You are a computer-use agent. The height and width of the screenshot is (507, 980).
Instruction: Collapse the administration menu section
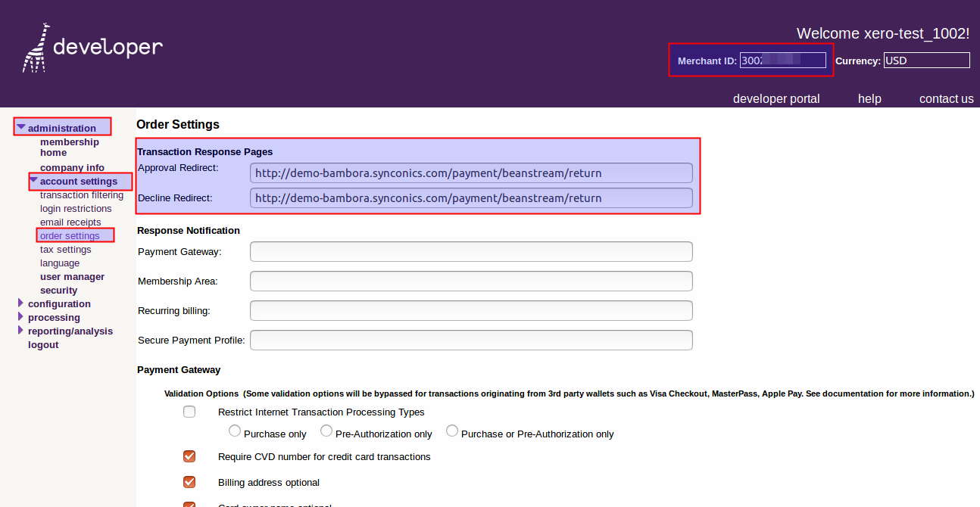pos(22,128)
